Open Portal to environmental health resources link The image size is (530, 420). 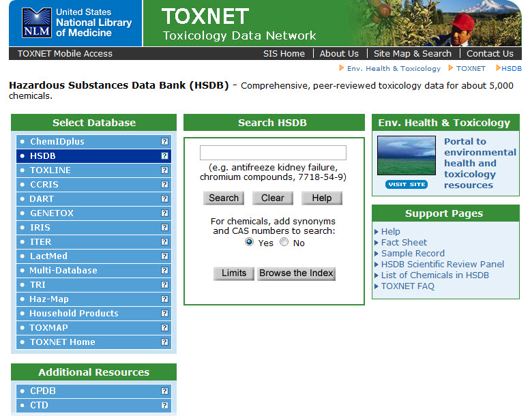click(x=480, y=163)
